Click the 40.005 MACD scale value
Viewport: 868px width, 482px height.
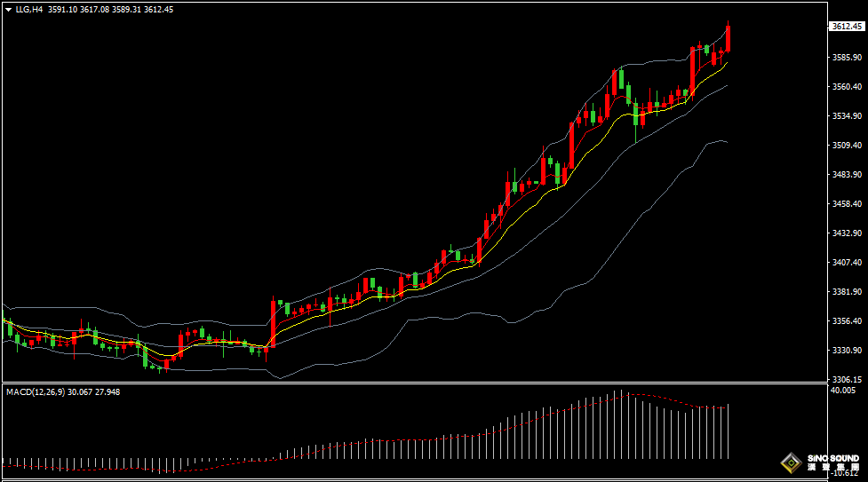(x=842, y=391)
